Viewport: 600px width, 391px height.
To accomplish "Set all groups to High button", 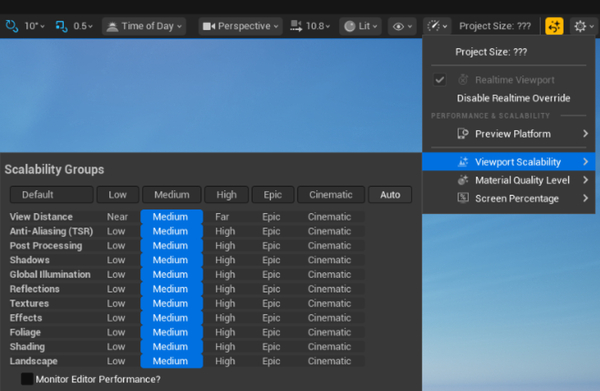I will 227,195.
